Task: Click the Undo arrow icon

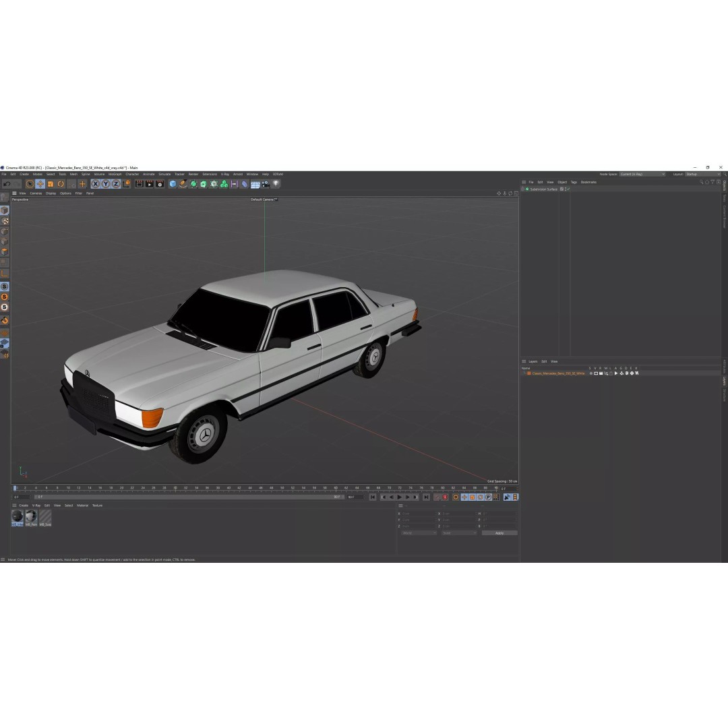Action: click(7, 184)
